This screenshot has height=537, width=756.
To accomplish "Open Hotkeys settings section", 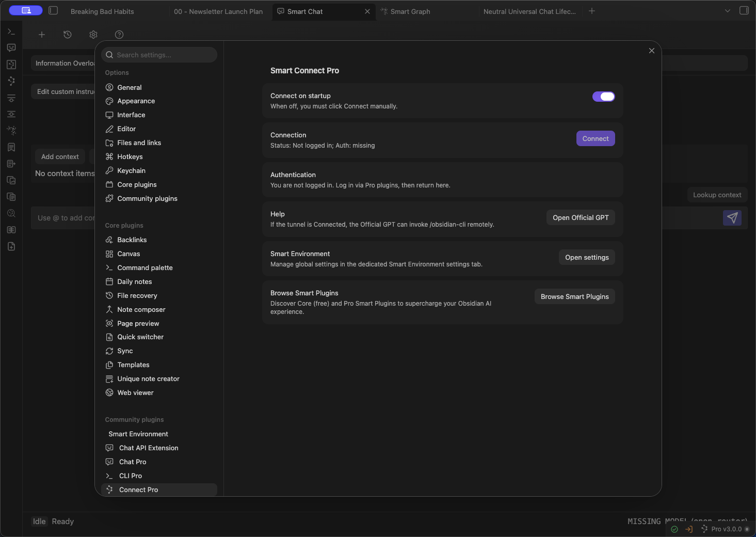I will click(x=159, y=157).
